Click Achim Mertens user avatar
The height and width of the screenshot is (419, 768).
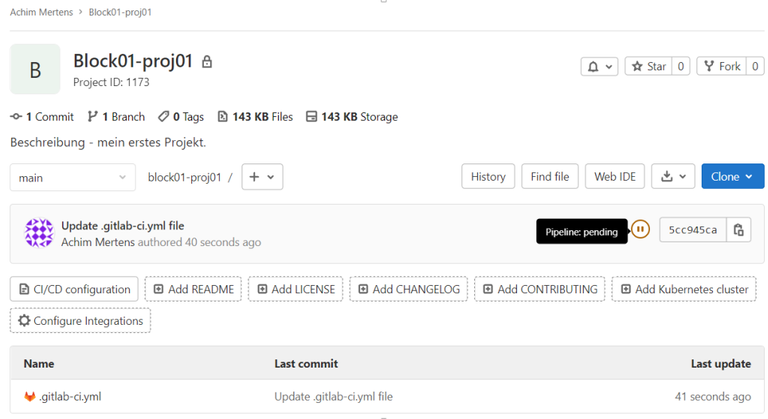[39, 233]
